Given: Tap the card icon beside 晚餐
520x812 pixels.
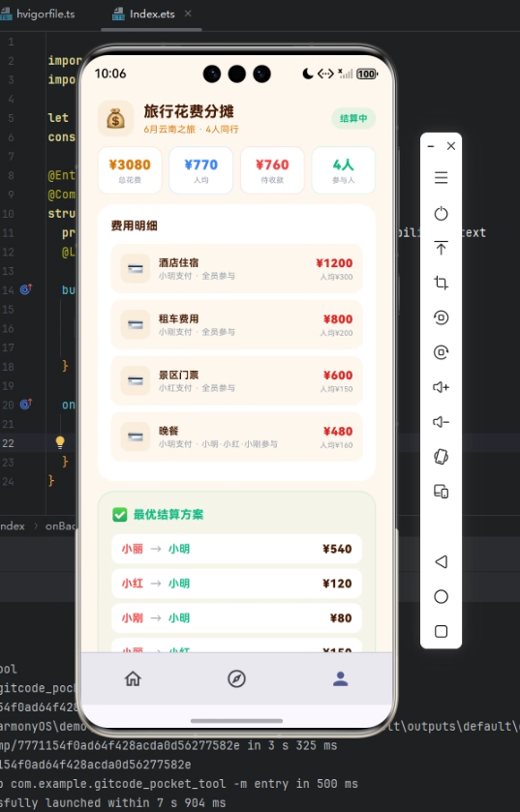Looking at the screenshot, I should pos(136,436).
